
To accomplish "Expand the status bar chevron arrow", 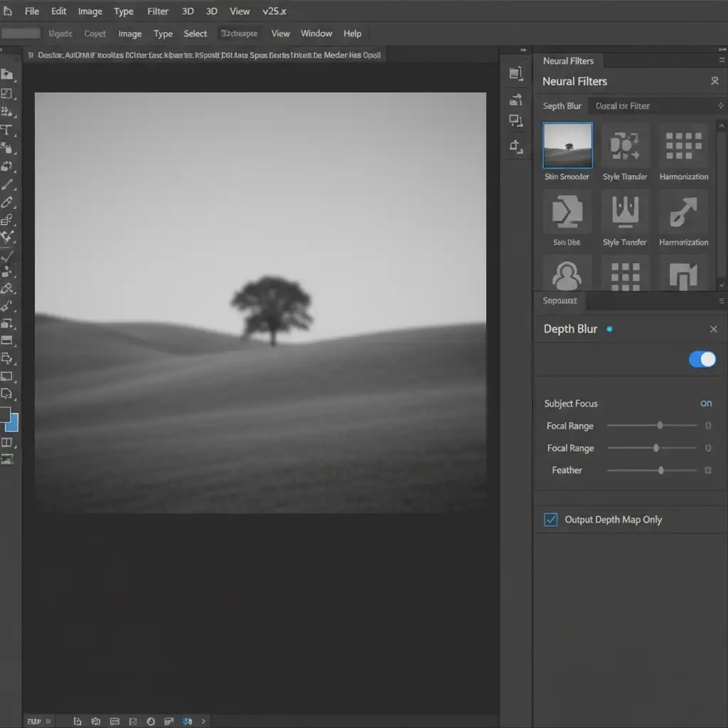I will tap(203, 721).
